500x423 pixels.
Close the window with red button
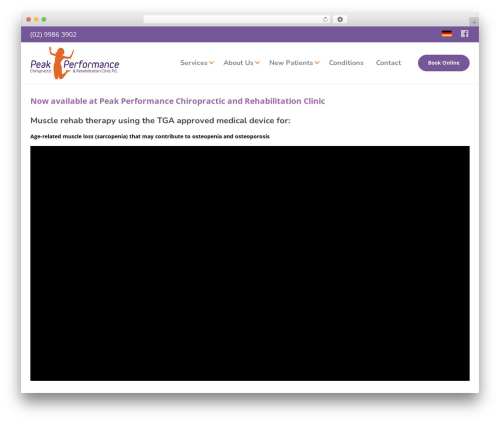(x=29, y=19)
